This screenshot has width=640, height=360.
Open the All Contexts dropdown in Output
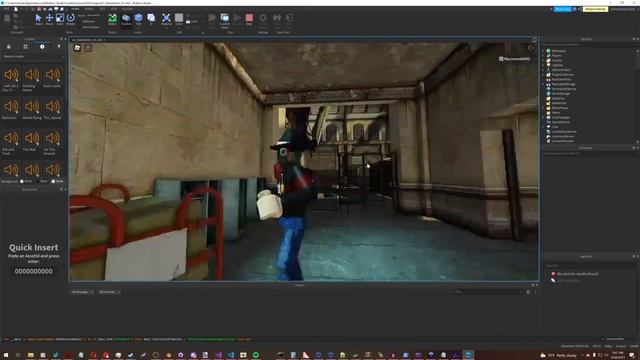pyautogui.click(x=109, y=292)
